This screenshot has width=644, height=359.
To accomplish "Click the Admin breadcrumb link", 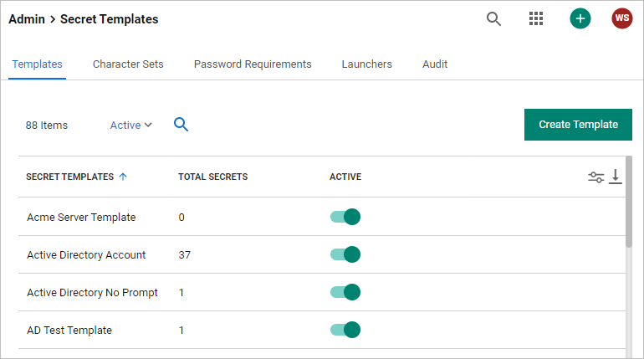I will 27,18.
